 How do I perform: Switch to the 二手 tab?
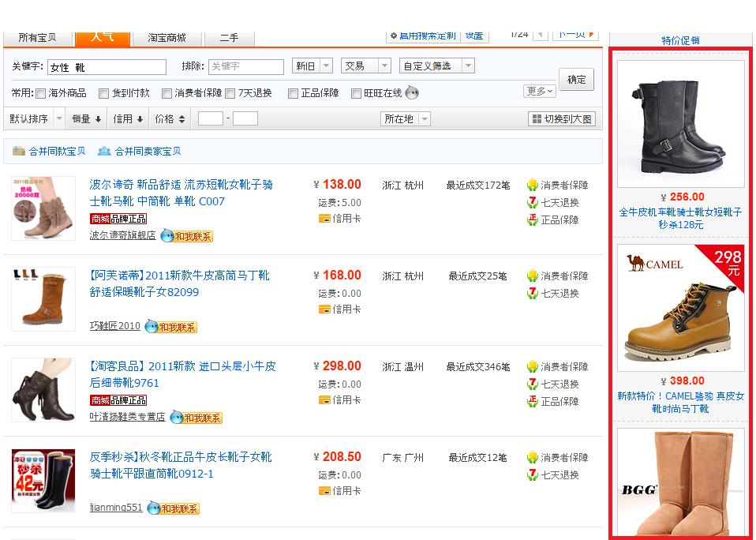point(229,38)
